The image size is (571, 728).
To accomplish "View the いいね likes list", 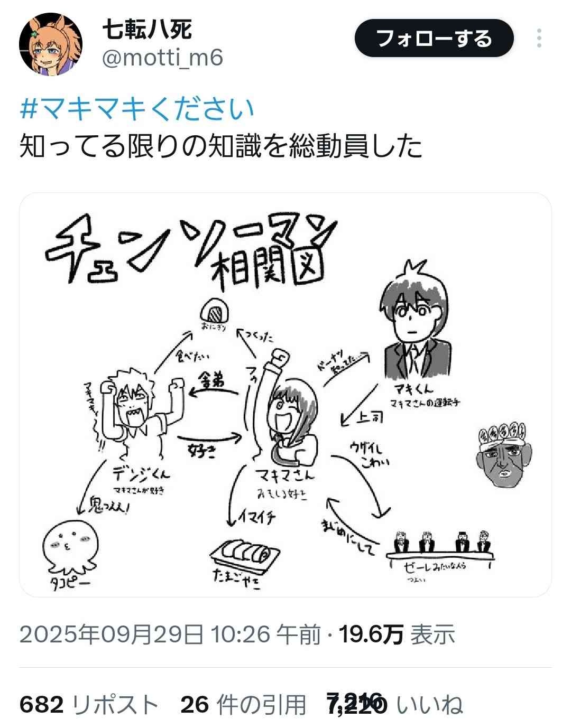I will coord(395,705).
